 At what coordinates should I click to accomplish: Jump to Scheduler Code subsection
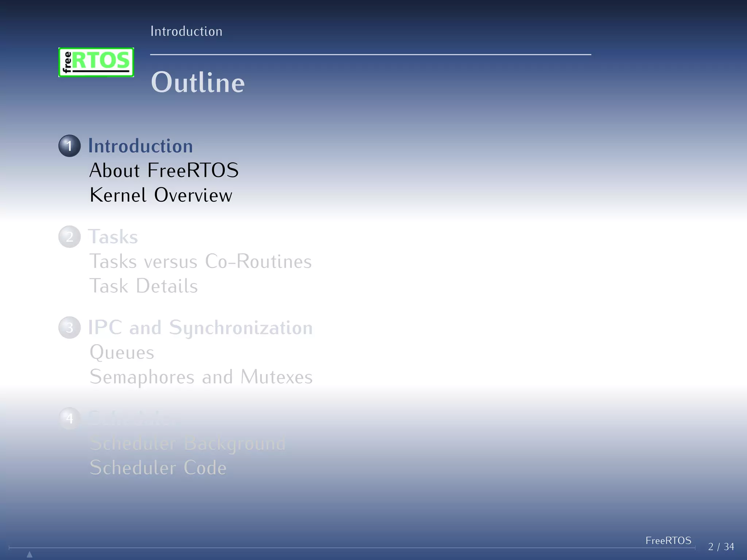(158, 468)
